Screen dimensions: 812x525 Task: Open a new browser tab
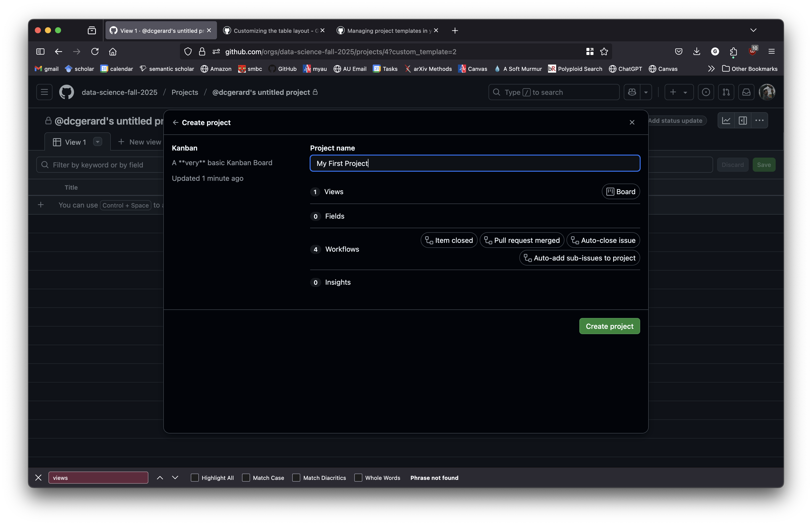(455, 31)
